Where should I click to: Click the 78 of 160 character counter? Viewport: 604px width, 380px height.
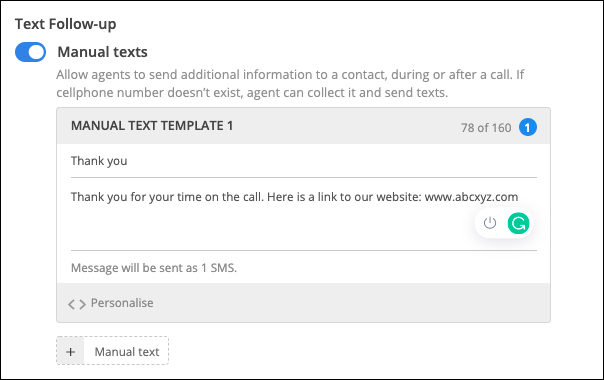(x=486, y=128)
